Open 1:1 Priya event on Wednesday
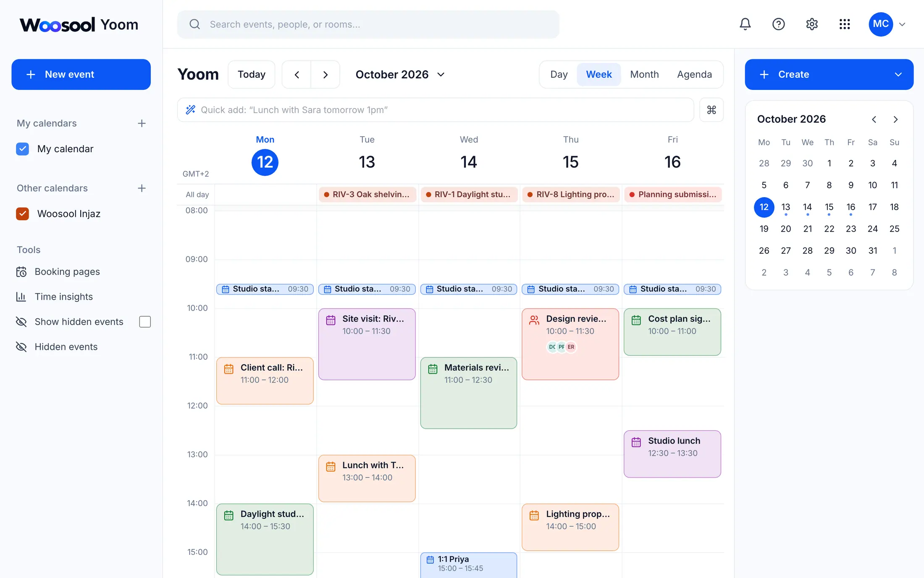This screenshot has height=578, width=924. [x=469, y=565]
